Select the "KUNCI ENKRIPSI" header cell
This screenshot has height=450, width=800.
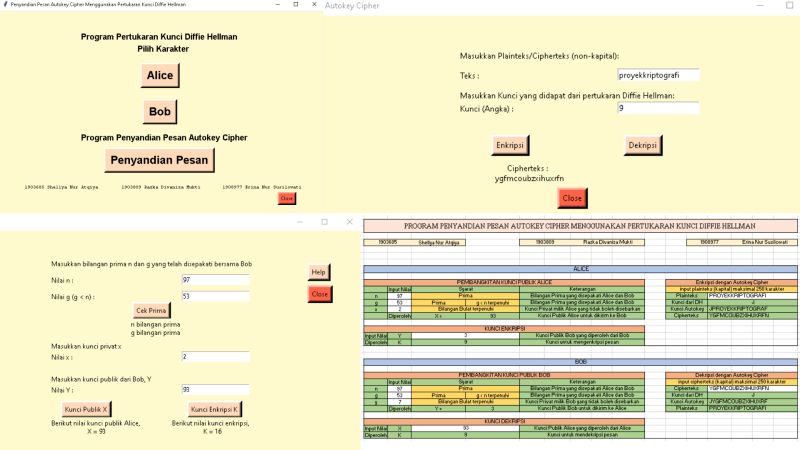(x=504, y=329)
